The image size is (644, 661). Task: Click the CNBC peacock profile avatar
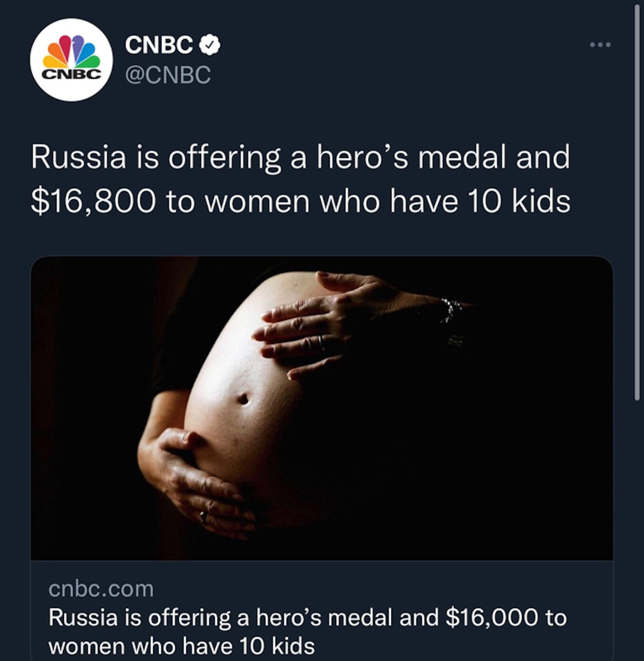click(x=71, y=60)
